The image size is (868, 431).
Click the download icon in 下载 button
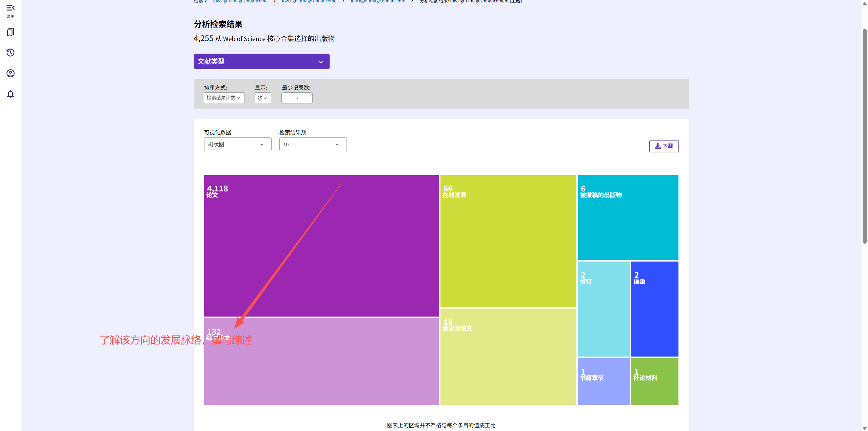pyautogui.click(x=657, y=146)
